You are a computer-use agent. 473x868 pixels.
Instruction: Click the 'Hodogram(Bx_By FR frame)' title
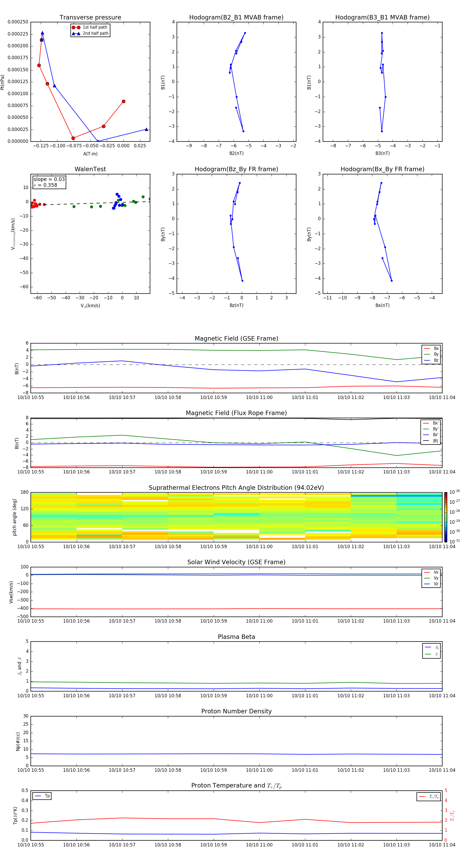(x=382, y=169)
